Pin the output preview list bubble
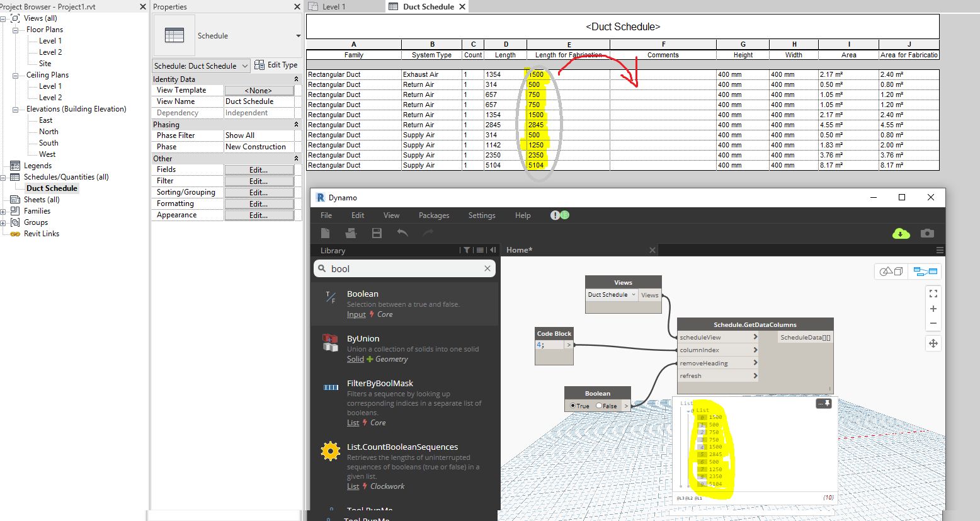 click(828, 403)
